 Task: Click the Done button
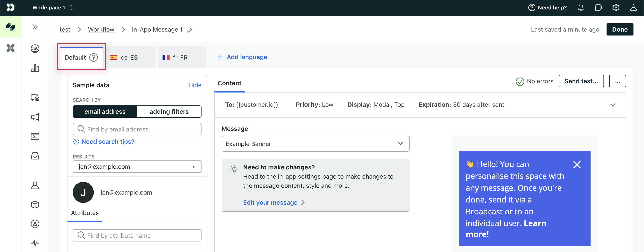(x=620, y=29)
